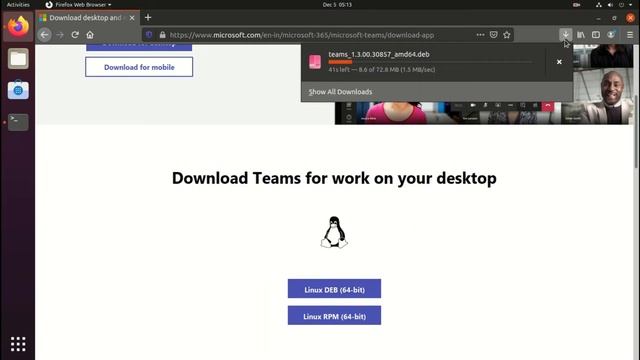Select the Download desktop and tab
This screenshot has height=360, width=640.
point(85,18)
